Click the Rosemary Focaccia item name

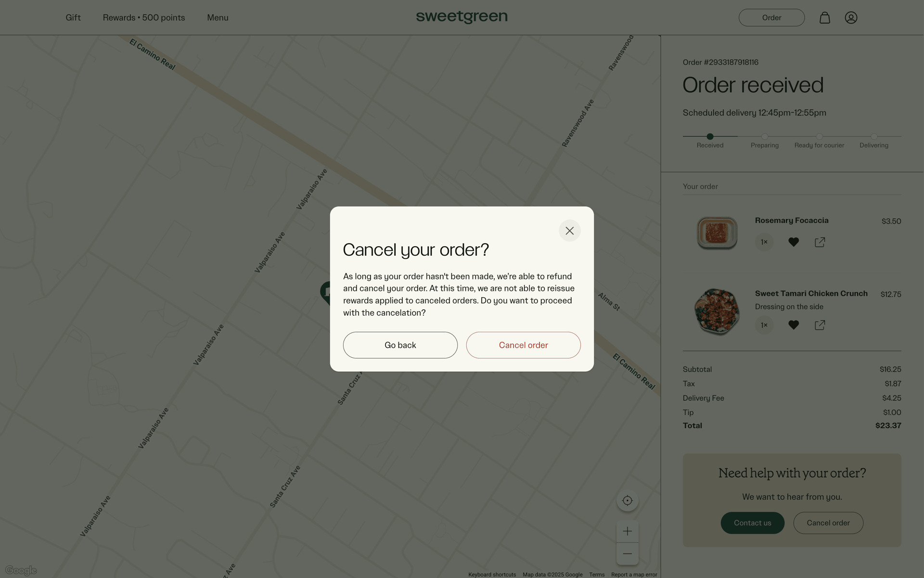(x=792, y=221)
